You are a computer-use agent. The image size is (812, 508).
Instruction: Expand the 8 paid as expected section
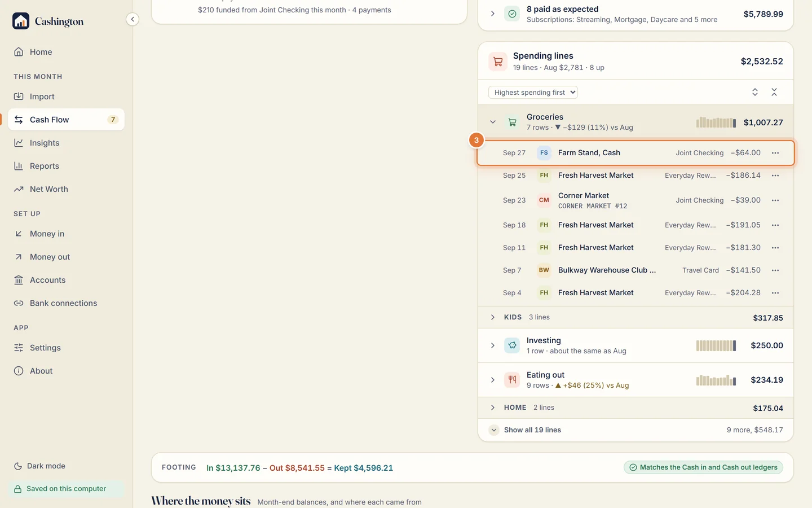(493, 14)
